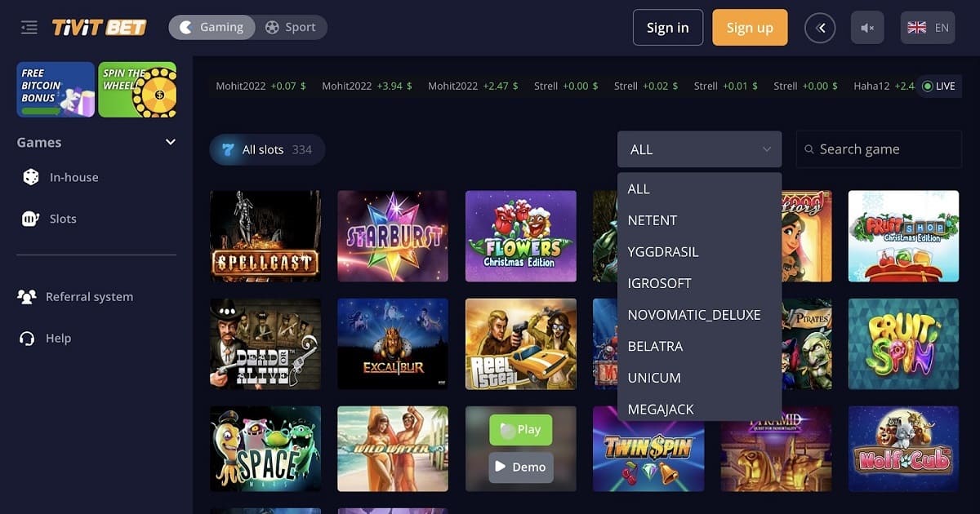Close the ALL provider dropdown
The image size is (980, 514).
[x=700, y=149]
